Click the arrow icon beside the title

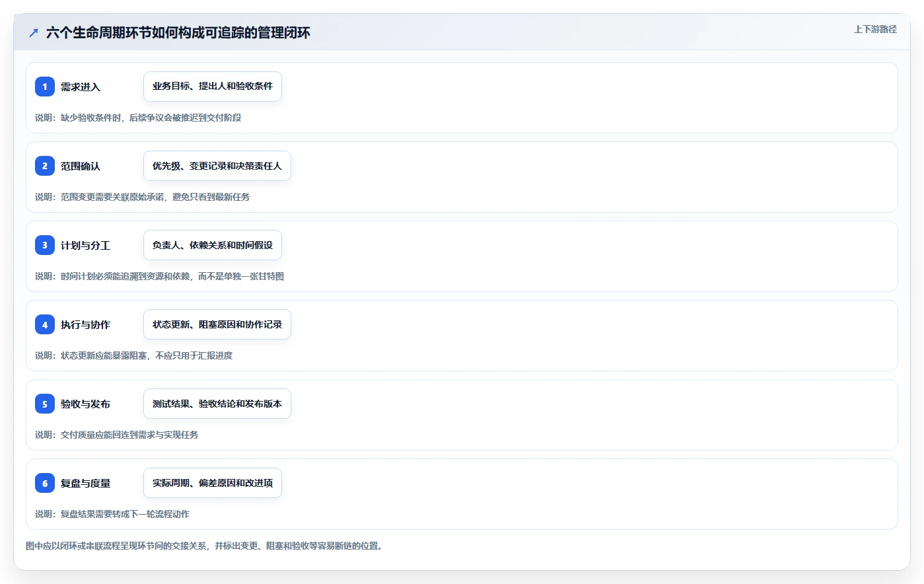pyautogui.click(x=34, y=32)
